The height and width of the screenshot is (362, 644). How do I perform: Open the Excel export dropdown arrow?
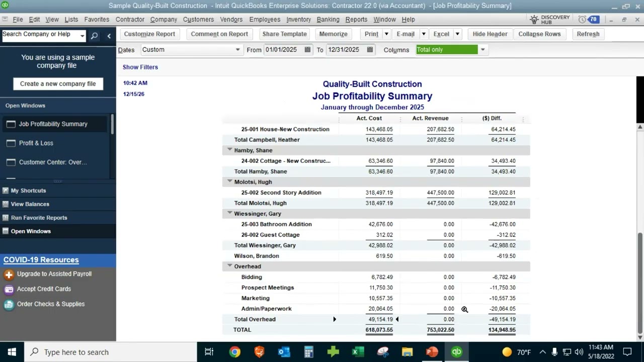coord(457,34)
